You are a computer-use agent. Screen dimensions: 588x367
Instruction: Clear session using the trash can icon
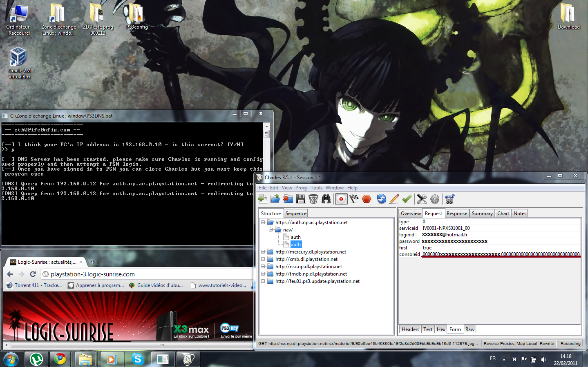pyautogui.click(x=313, y=199)
